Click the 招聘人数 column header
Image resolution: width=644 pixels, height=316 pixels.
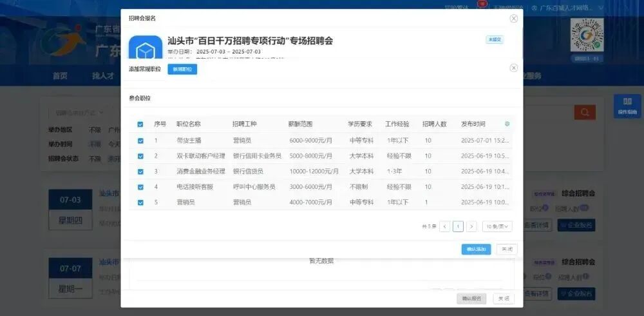tap(435, 124)
